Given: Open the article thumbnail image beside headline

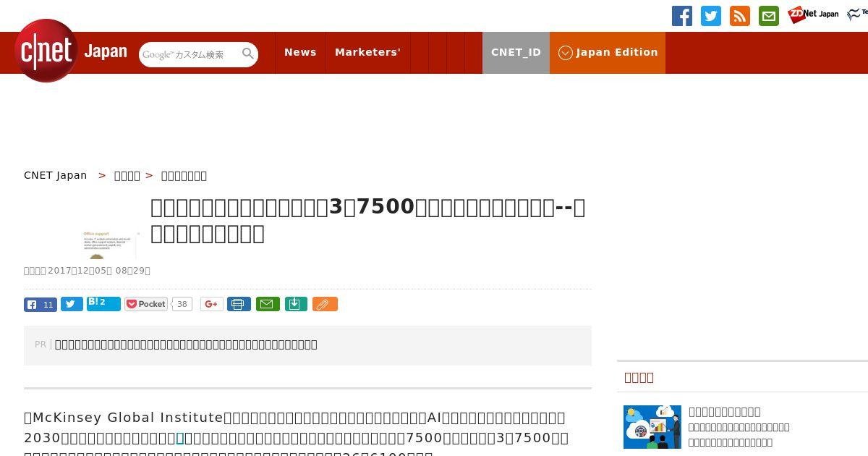Looking at the screenshot, I should [x=109, y=244].
